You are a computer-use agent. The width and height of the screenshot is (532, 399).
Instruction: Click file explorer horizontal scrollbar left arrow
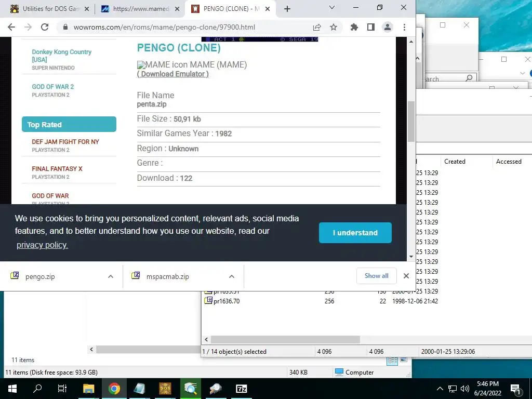tap(91, 349)
